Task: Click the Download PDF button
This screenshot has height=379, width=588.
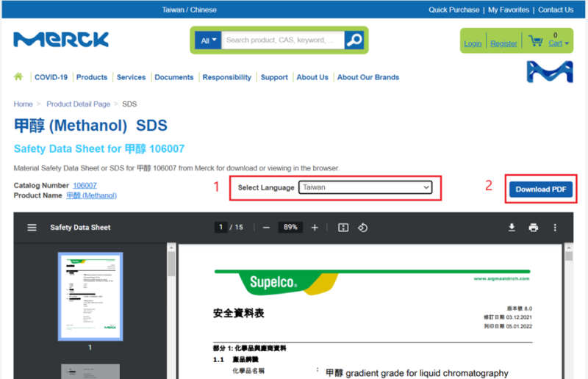Action: (541, 189)
